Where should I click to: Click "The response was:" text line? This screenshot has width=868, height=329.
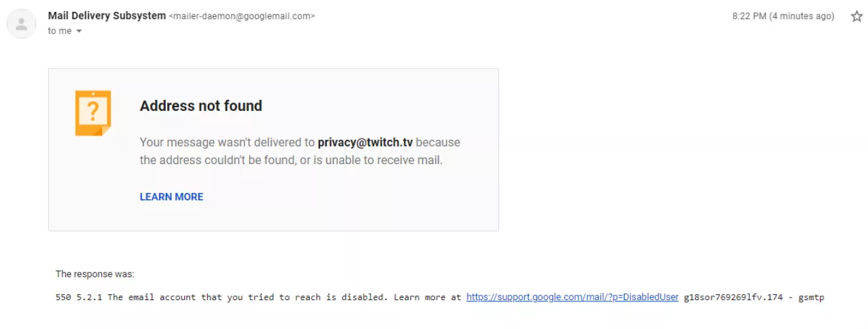(x=95, y=274)
